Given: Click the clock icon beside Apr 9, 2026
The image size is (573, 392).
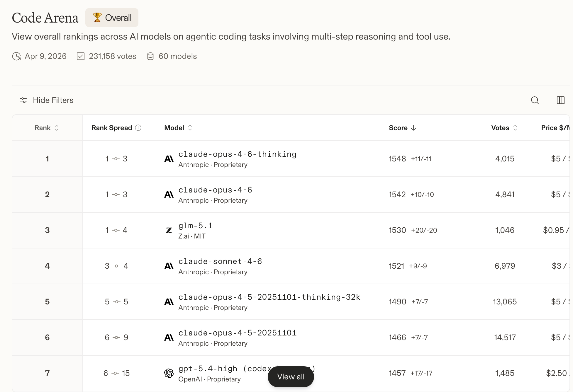Looking at the screenshot, I should [x=16, y=56].
